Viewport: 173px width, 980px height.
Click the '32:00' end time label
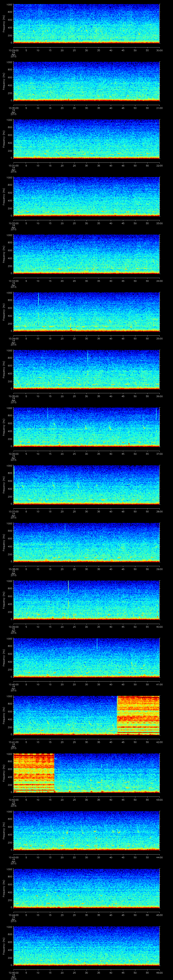click(160, 166)
